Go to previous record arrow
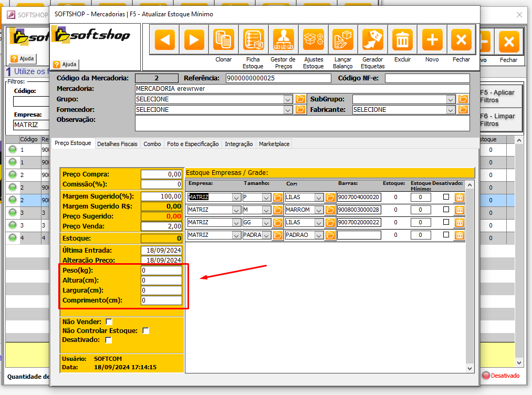 click(x=164, y=40)
